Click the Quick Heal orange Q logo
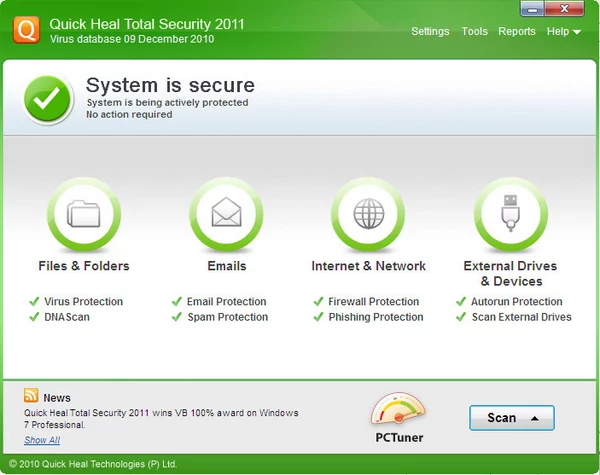The image size is (600, 475). click(x=26, y=30)
